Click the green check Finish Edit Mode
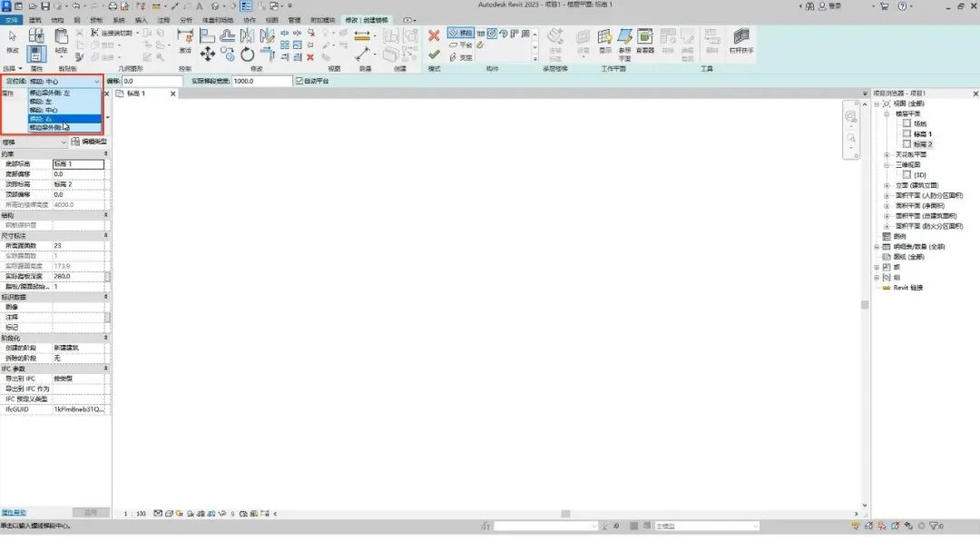This screenshot has width=980, height=552. coord(434,54)
